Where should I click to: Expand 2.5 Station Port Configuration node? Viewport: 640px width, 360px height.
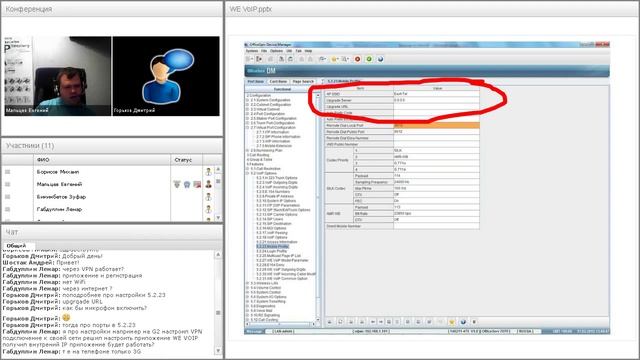pos(248,118)
